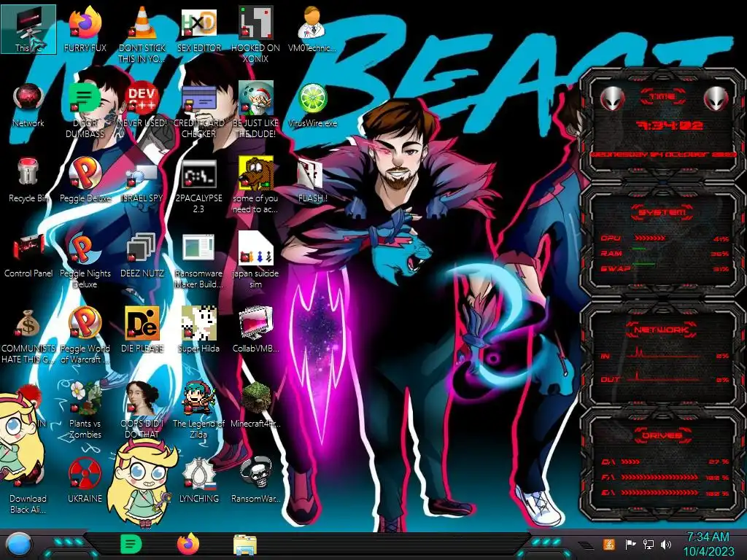Click the Start orb on taskbar

(18, 544)
